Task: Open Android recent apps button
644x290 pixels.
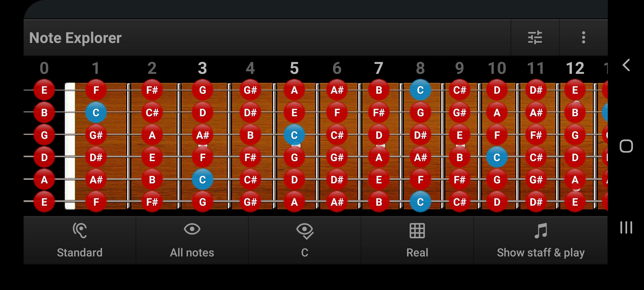Action: 626,227
